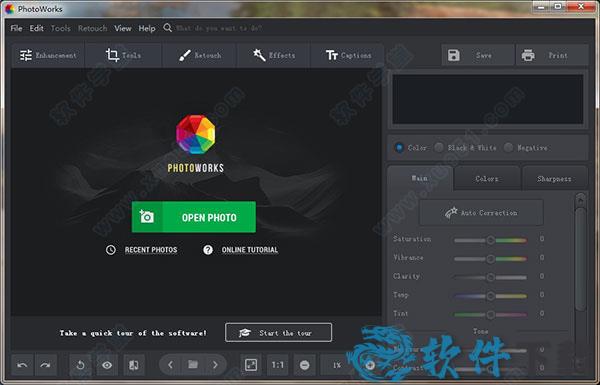Click the Save floppy disk icon
This screenshot has height=385, width=600.
[454, 55]
